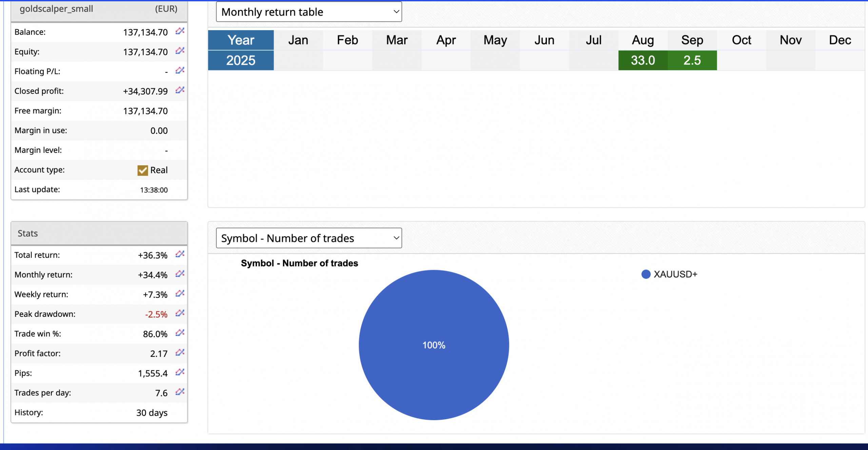Open the Profit factor chart icon
The image size is (868, 450).
tap(180, 352)
